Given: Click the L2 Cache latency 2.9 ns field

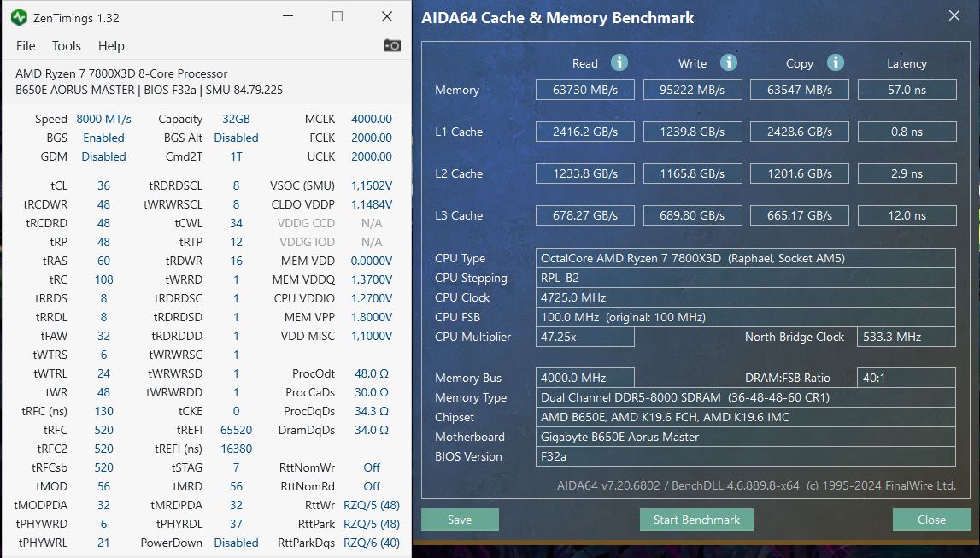Looking at the screenshot, I should 907,173.
